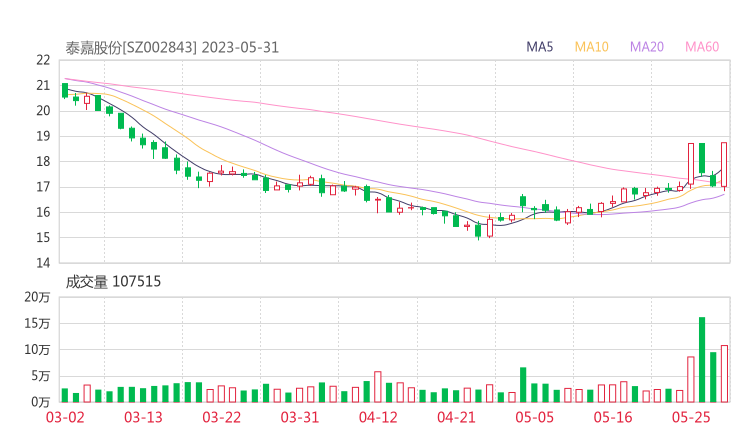Click the 05-16 date axis label

tap(613, 417)
